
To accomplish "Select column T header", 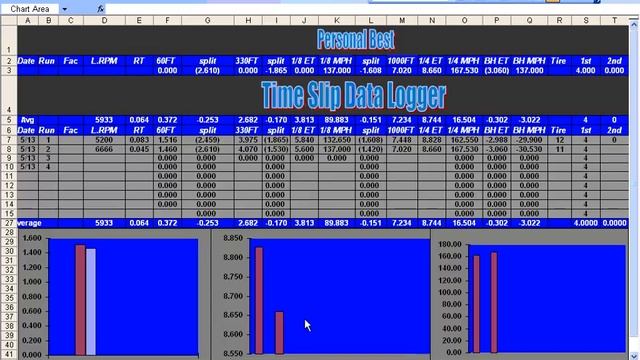I will pyautogui.click(x=614, y=20).
